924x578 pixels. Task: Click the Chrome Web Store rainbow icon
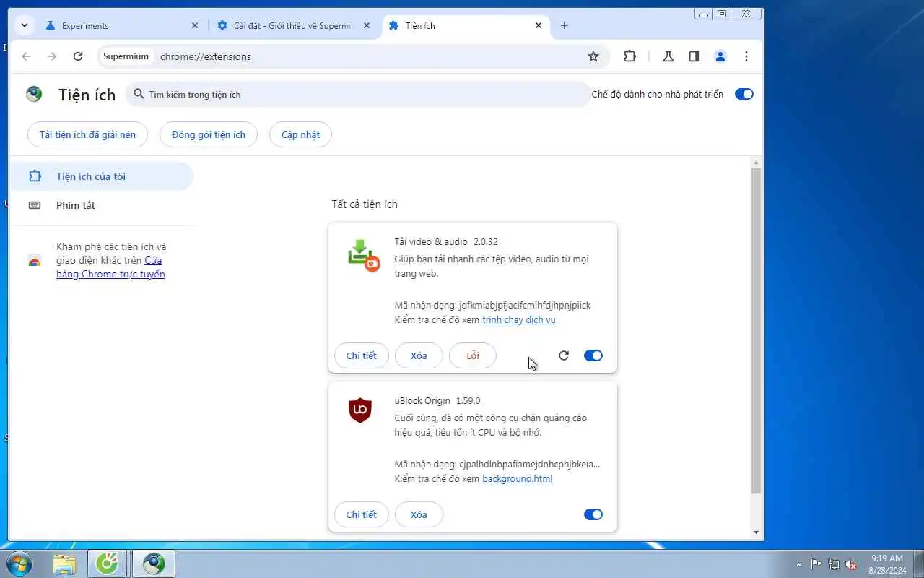click(x=34, y=261)
